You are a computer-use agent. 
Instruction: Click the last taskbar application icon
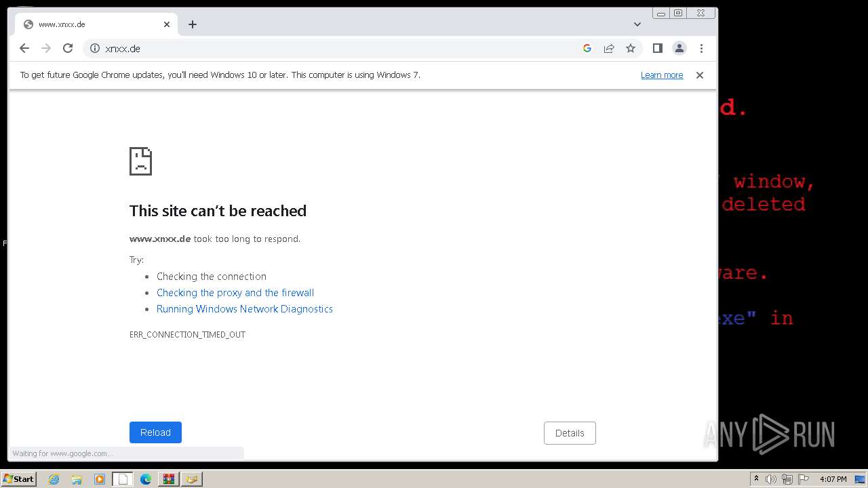pyautogui.click(x=191, y=479)
